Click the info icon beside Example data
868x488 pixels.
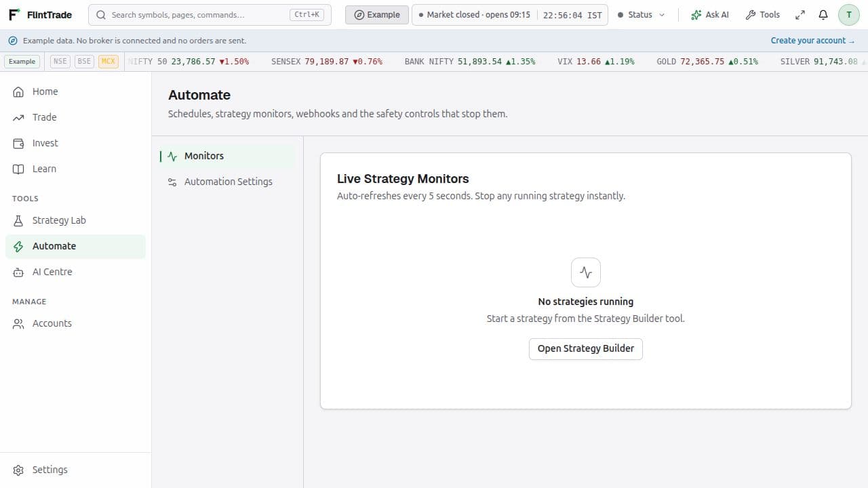[13, 41]
